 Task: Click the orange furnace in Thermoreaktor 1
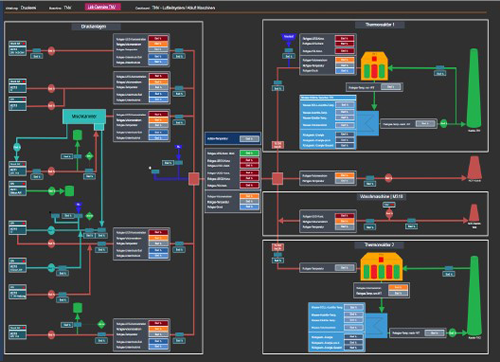tap(374, 66)
